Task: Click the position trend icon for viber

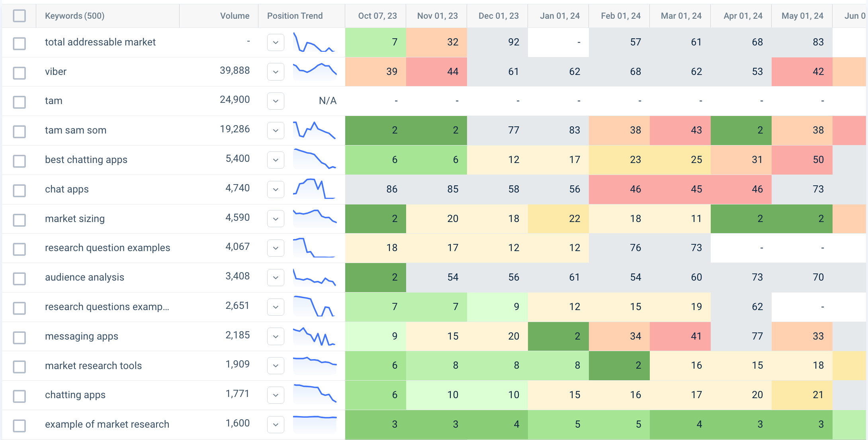Action: (x=315, y=71)
